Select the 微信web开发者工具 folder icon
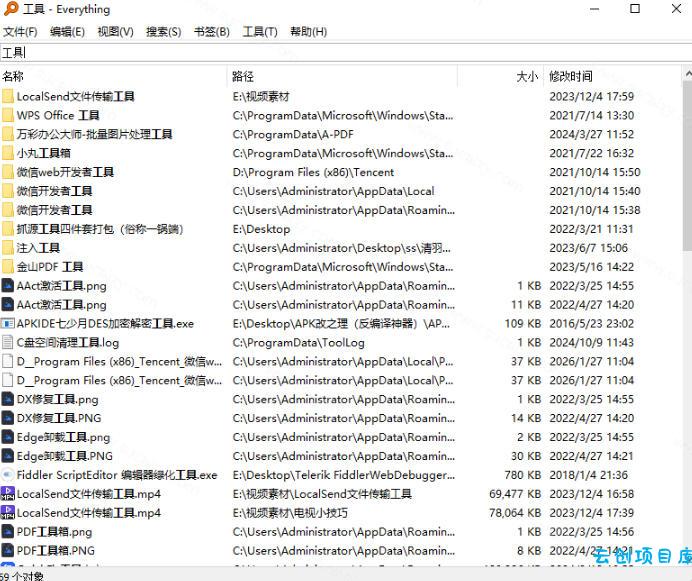Image resolution: width=692 pixels, height=581 pixels. click(x=8, y=172)
